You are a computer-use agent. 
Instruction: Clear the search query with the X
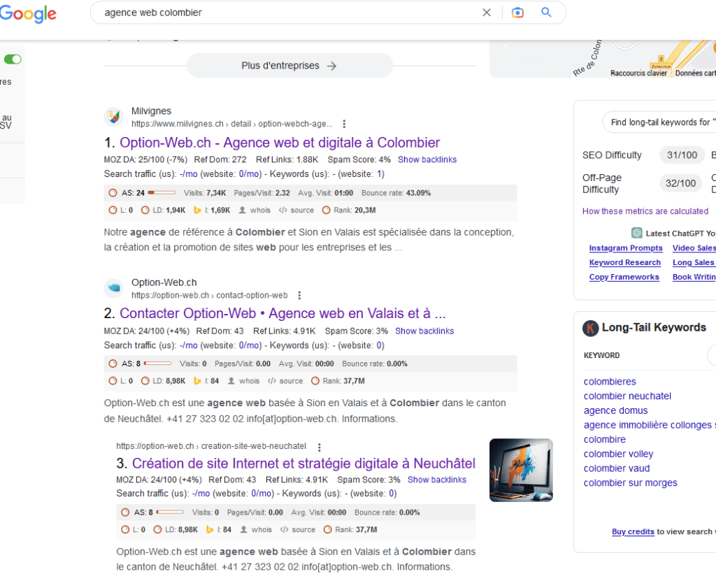[x=487, y=12]
